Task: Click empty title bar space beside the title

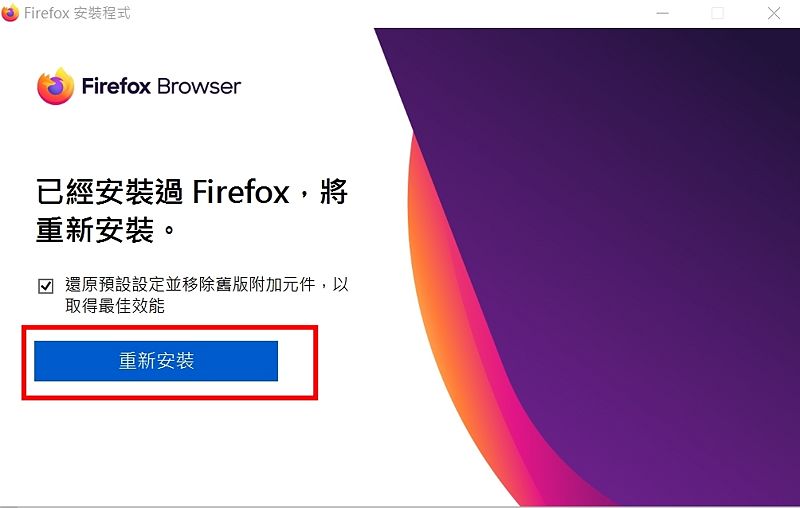Action: [388, 13]
